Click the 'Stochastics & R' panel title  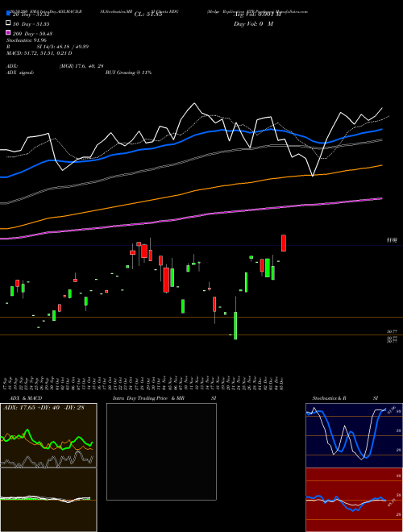330,398
